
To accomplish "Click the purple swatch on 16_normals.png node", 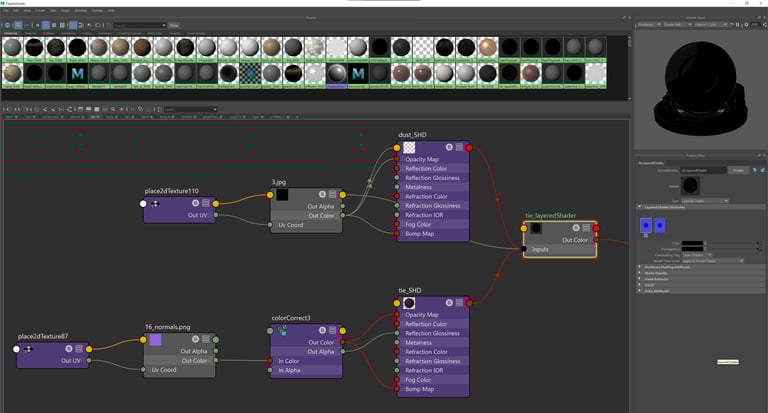I will click(x=155, y=340).
